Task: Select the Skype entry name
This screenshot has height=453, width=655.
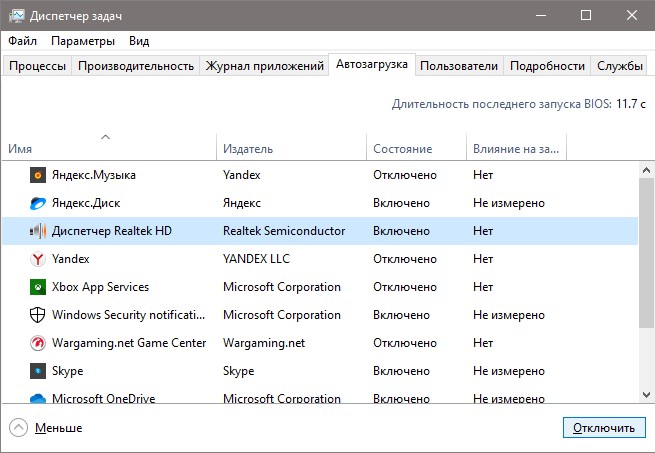Action: [67, 371]
